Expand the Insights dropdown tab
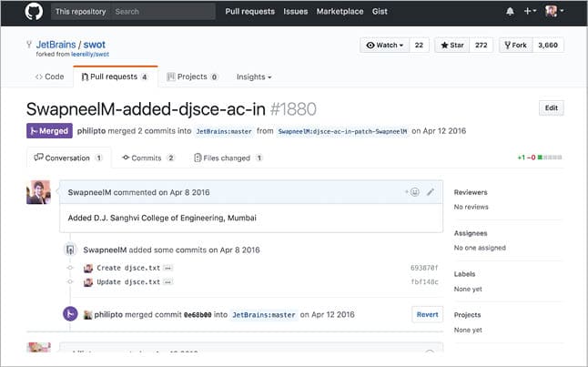This screenshot has height=367, width=588. [254, 77]
